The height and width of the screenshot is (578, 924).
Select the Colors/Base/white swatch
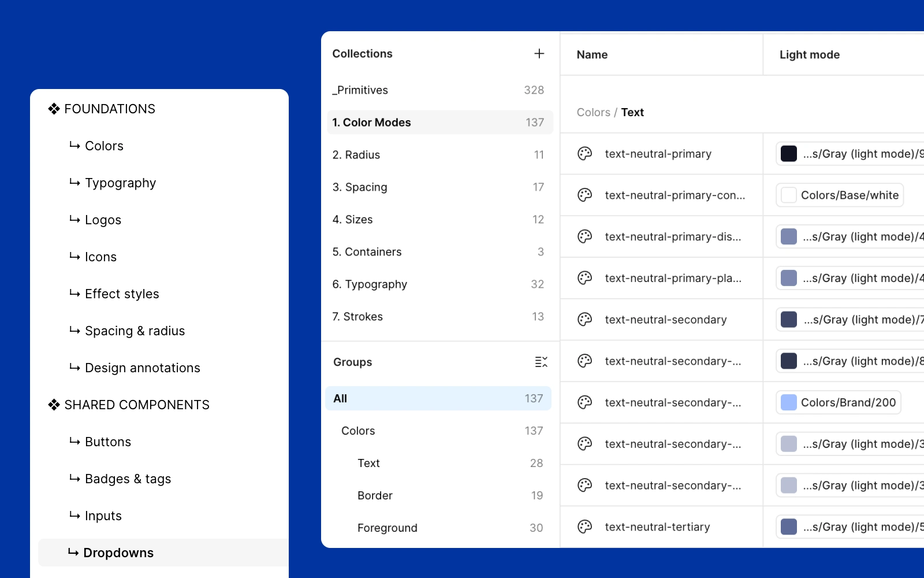[789, 195]
